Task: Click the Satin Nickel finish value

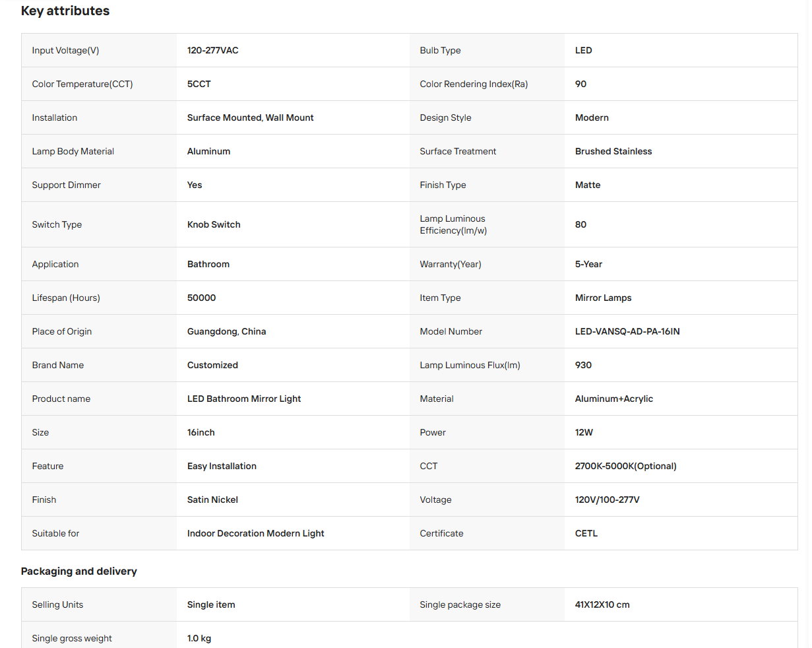Action: (212, 500)
